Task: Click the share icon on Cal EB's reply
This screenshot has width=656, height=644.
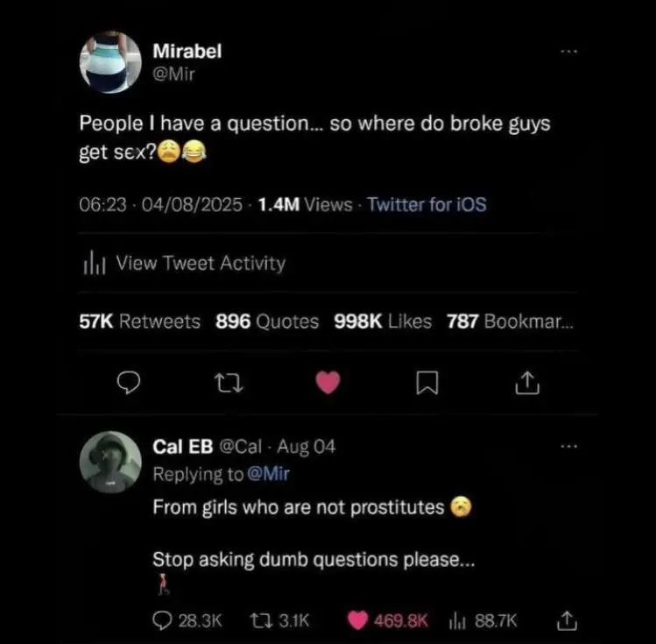Action: [x=566, y=620]
